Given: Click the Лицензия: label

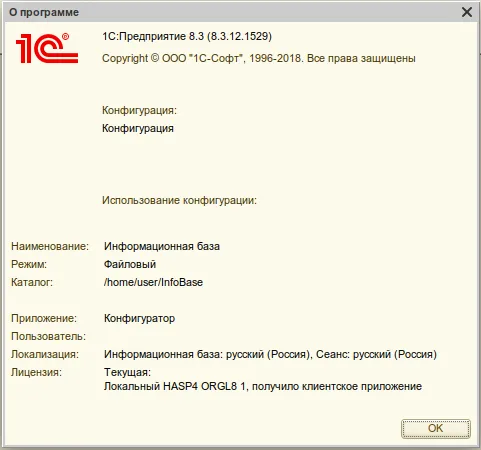Looking at the screenshot, I should pos(36,372).
